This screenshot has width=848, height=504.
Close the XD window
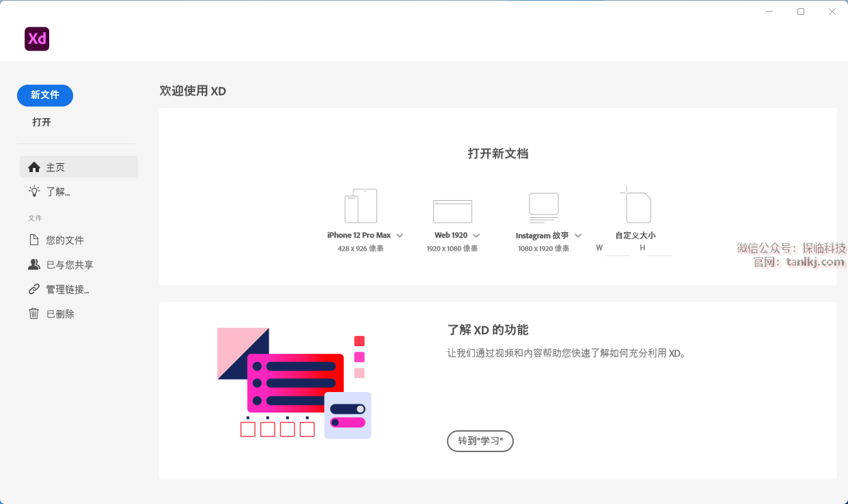[x=832, y=12]
